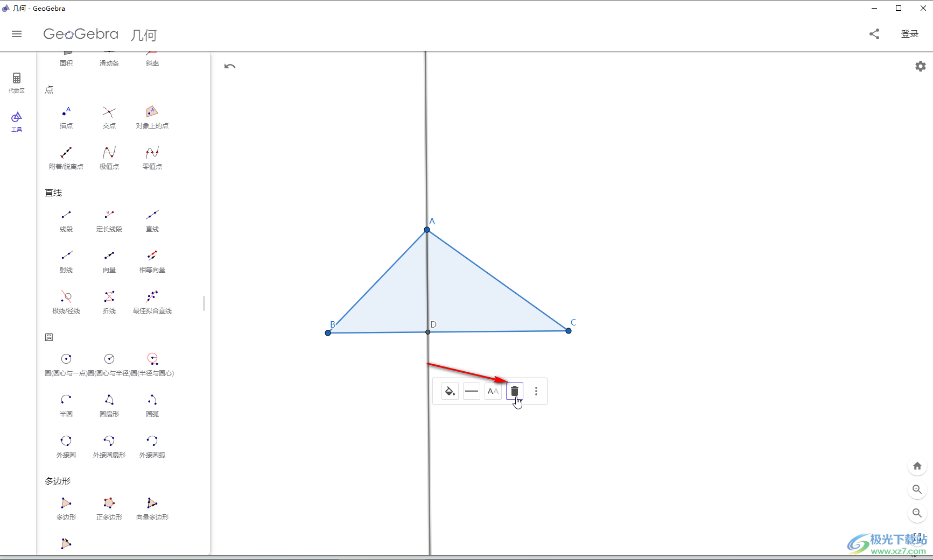The image size is (933, 560).
Task: Select the 外接圆 circumcircle tool
Action: tap(66, 446)
